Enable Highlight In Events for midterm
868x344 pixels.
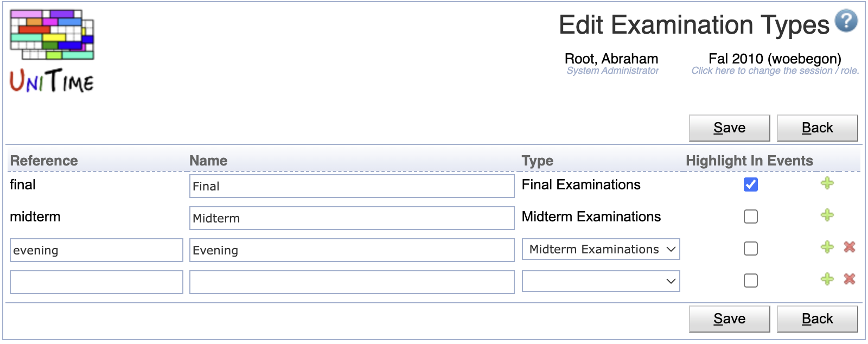751,216
